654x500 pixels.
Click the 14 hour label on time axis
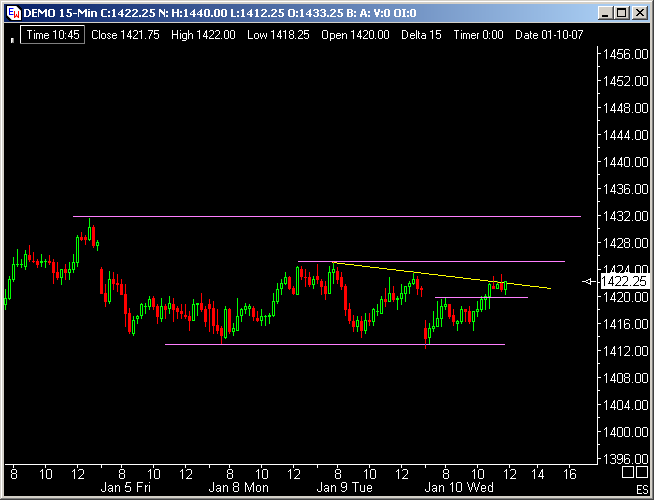(x=538, y=474)
